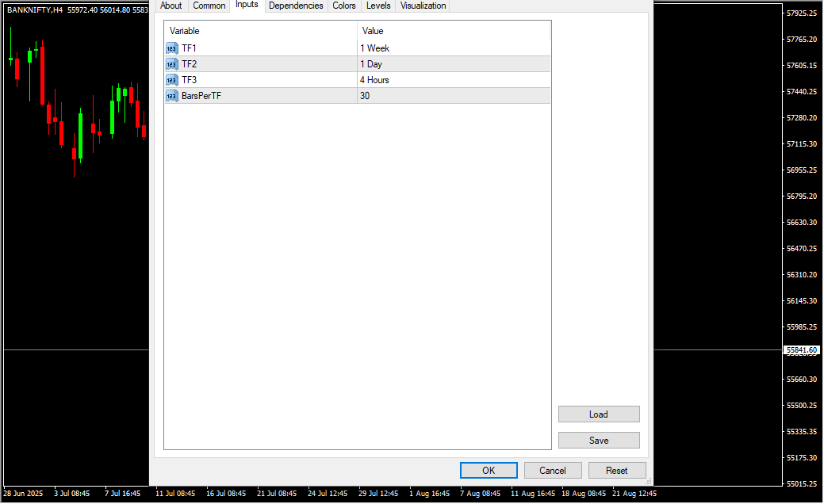The height and width of the screenshot is (504, 824).
Task: Open the TF3 value showing 4 Hours
Action: click(x=453, y=80)
